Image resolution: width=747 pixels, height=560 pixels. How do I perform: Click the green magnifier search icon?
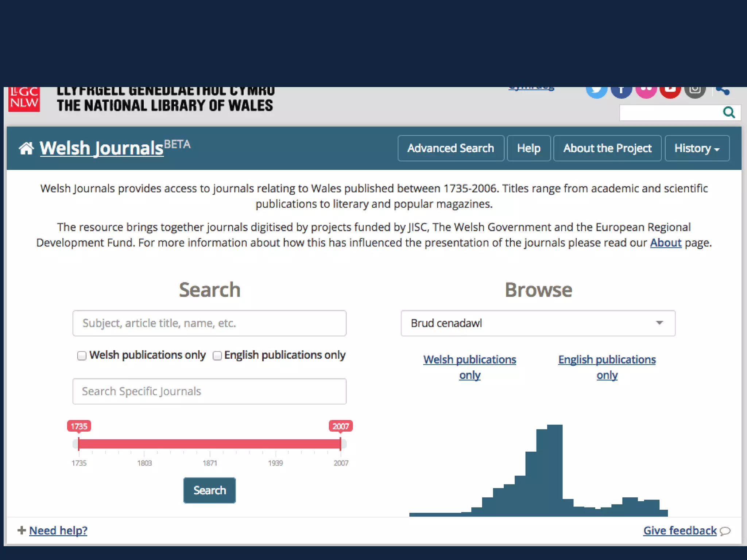click(729, 112)
